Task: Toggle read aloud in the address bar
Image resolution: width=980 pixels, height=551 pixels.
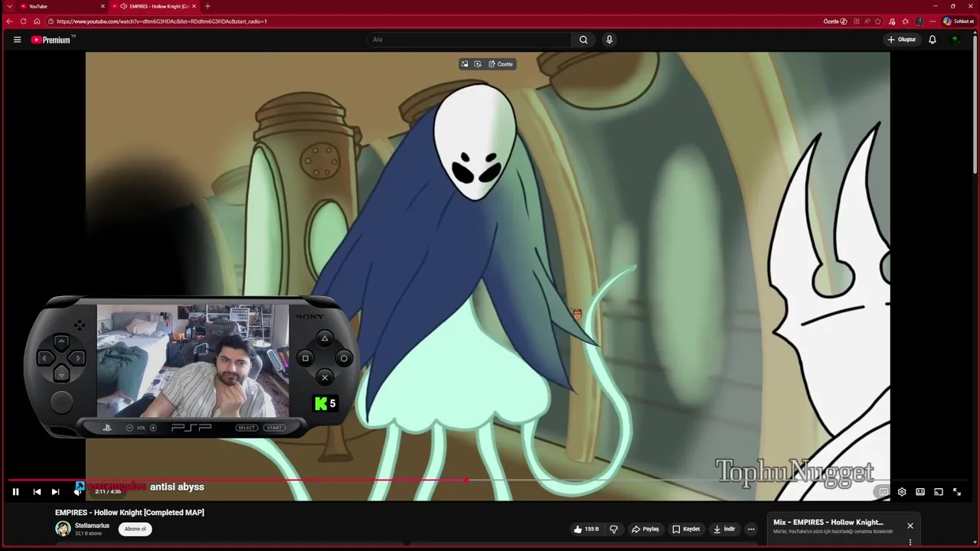Action: coord(867,21)
